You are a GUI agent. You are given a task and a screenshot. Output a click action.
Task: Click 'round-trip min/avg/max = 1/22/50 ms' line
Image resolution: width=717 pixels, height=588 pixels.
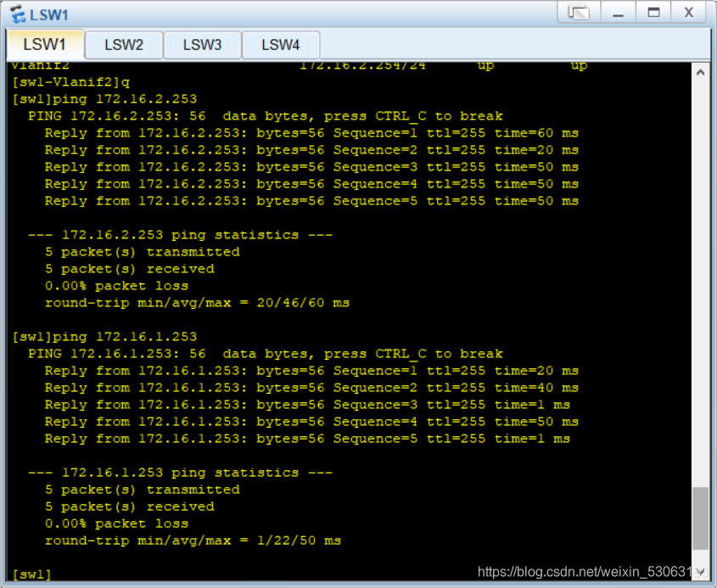pyautogui.click(x=193, y=540)
